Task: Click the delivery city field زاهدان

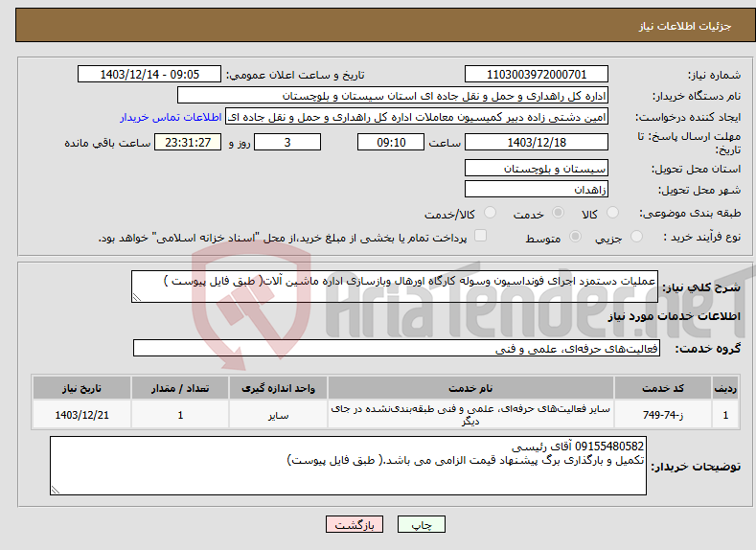Action: pos(537,189)
